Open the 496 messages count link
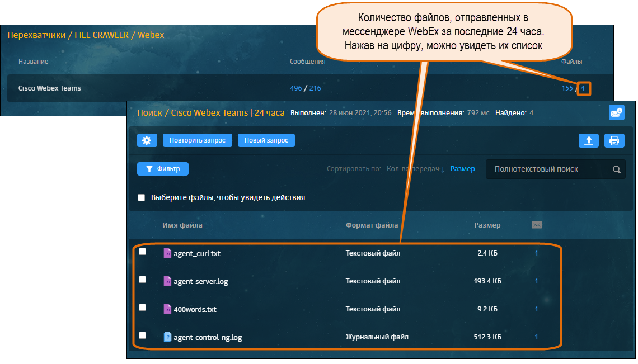 296,88
